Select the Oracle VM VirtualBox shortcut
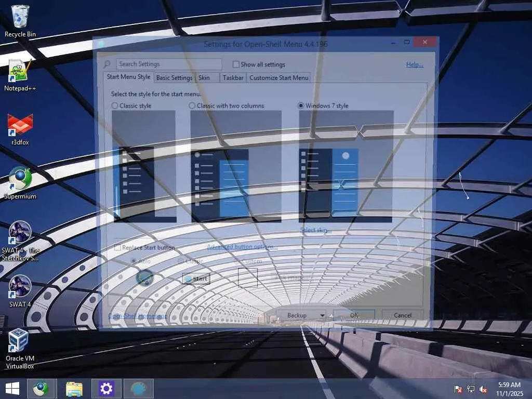532x399 pixels. (20, 349)
